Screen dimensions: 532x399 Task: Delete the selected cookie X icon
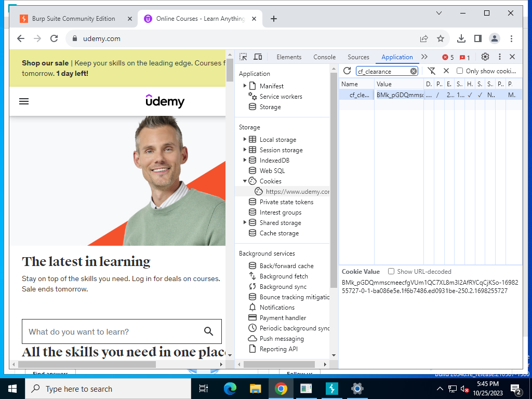tap(446, 71)
